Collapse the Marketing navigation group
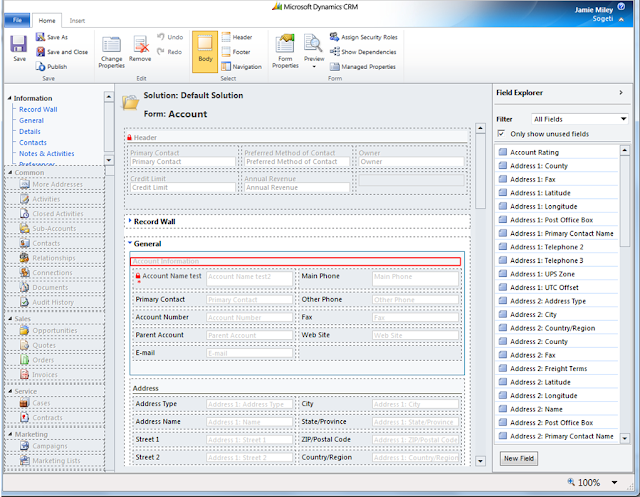The height and width of the screenshot is (497, 640). click(10, 434)
